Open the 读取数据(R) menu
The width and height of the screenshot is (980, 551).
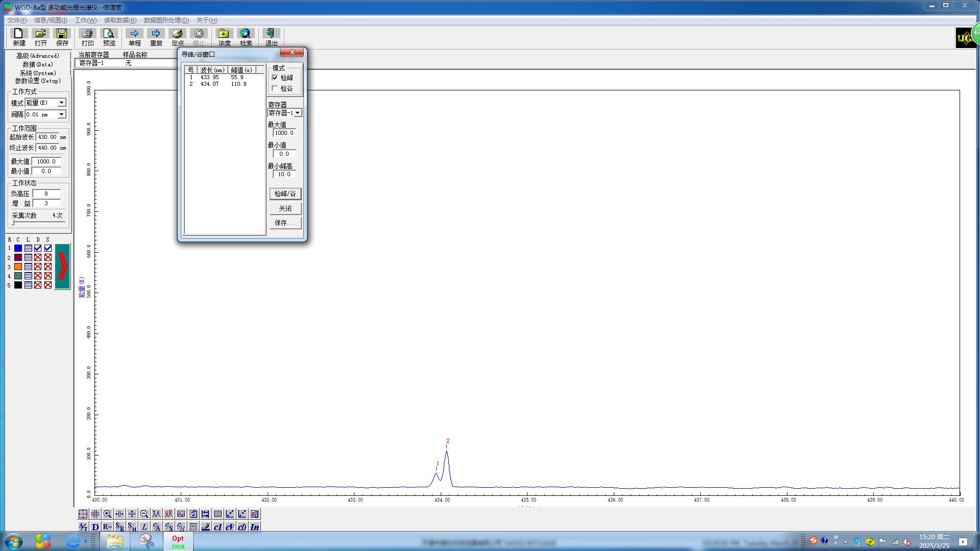pos(120,20)
